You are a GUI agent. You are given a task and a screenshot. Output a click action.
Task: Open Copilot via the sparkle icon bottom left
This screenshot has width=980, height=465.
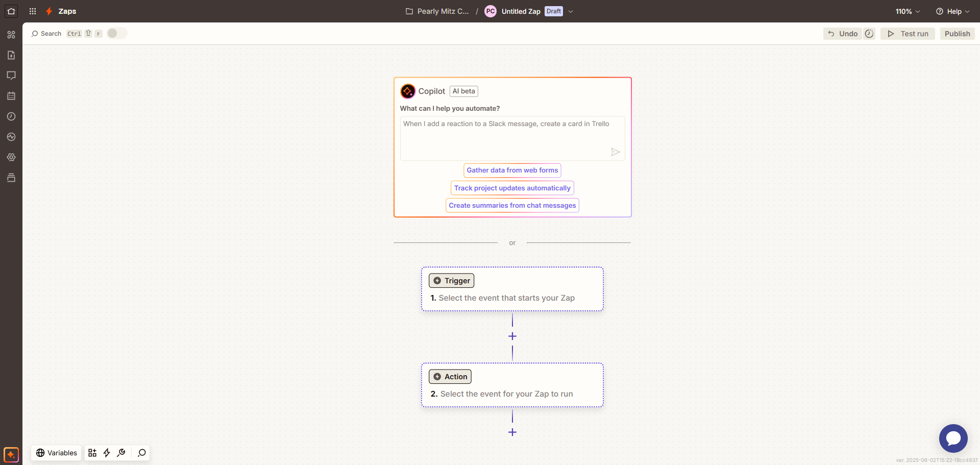coord(11,454)
